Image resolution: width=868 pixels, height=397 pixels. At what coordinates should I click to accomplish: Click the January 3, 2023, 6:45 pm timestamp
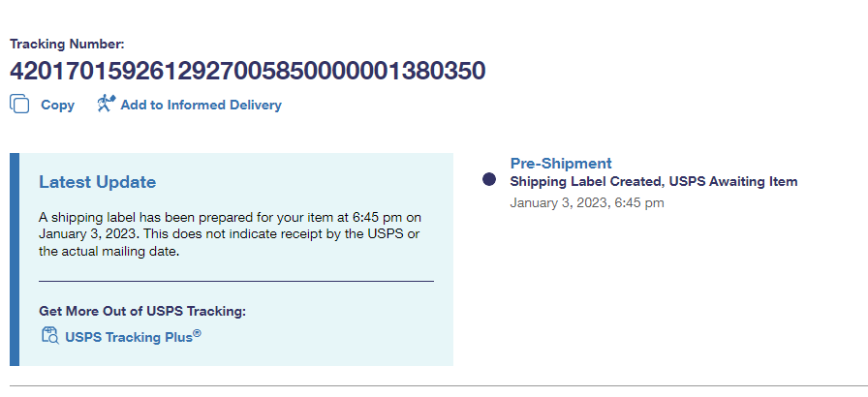point(586,202)
